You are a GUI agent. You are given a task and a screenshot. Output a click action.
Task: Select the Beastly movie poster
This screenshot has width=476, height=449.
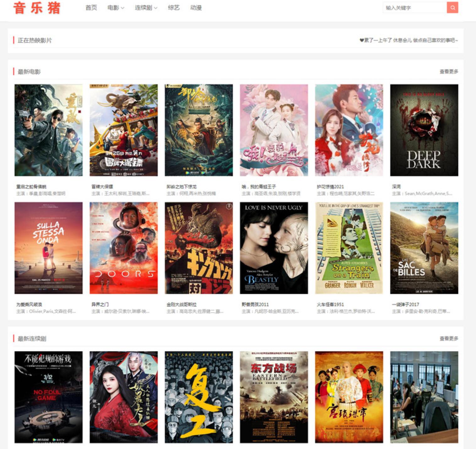tap(274, 248)
